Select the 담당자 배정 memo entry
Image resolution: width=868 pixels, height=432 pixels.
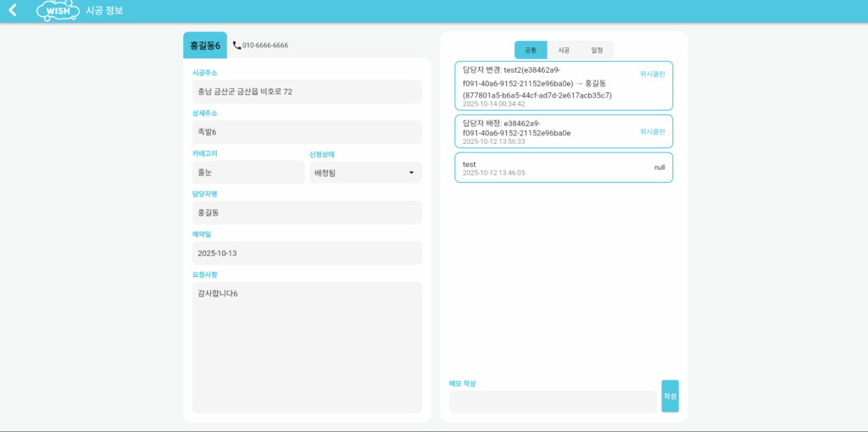[x=563, y=131]
